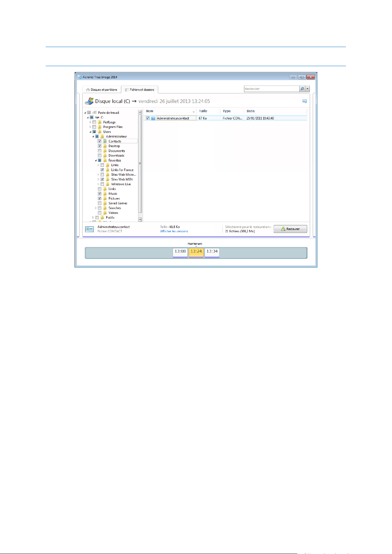Screen dimensions: 392x554
Task: Click the Administrateur folder icon
Action: (x=102, y=137)
